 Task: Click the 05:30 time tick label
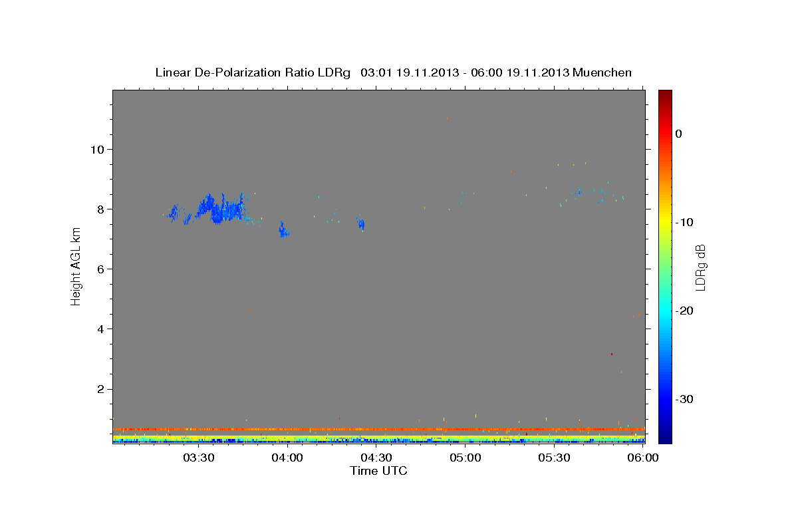(x=555, y=458)
